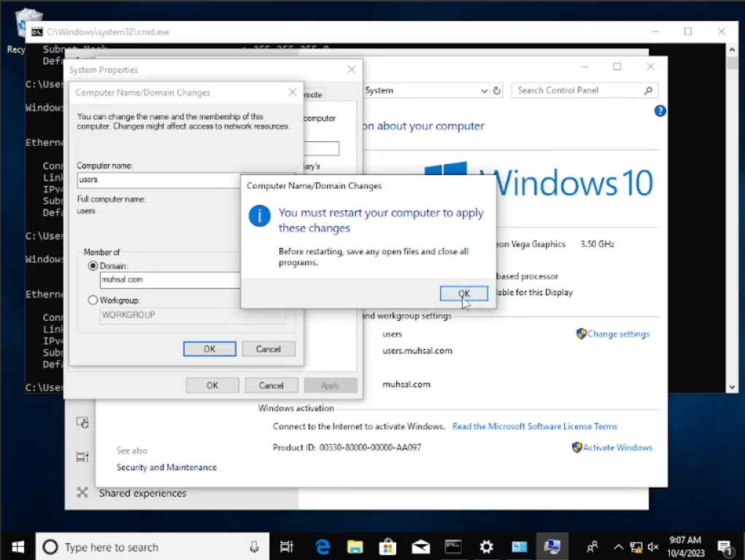Open File Explorer from the taskbar
Screen dimensions: 745x560
pyautogui.click(x=355, y=547)
